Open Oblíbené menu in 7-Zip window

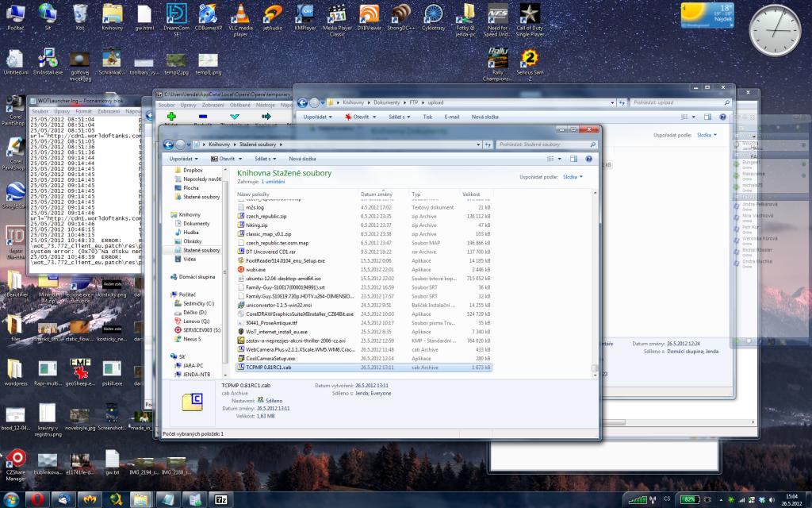coord(239,106)
